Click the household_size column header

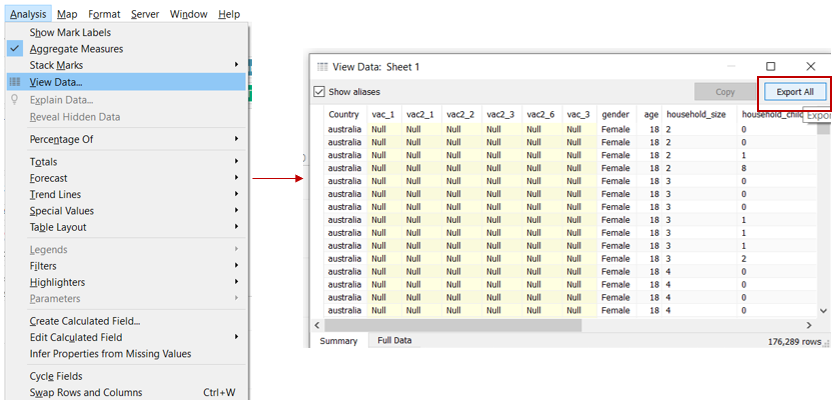[697, 115]
